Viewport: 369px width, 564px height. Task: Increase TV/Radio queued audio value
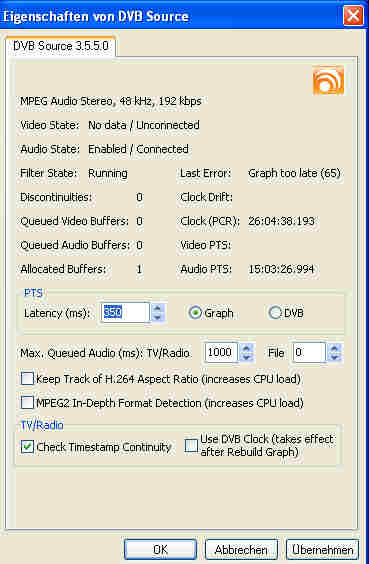coord(246,348)
